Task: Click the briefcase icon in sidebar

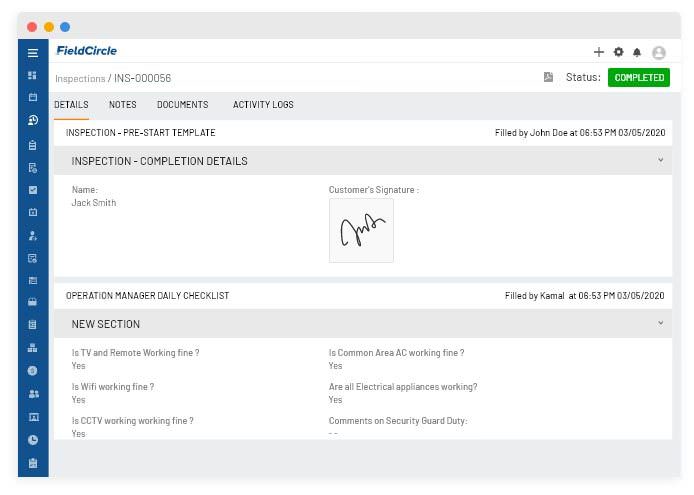Action: [33, 302]
